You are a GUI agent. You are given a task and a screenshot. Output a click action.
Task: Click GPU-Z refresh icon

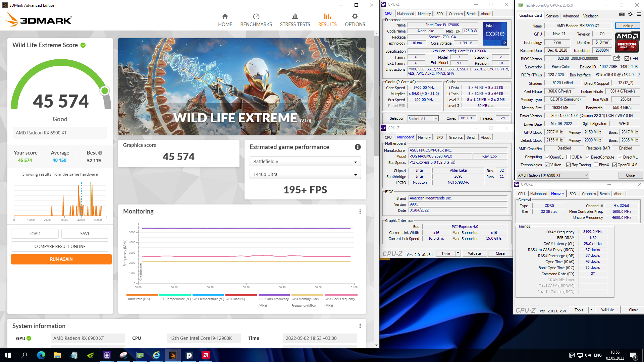click(630, 14)
